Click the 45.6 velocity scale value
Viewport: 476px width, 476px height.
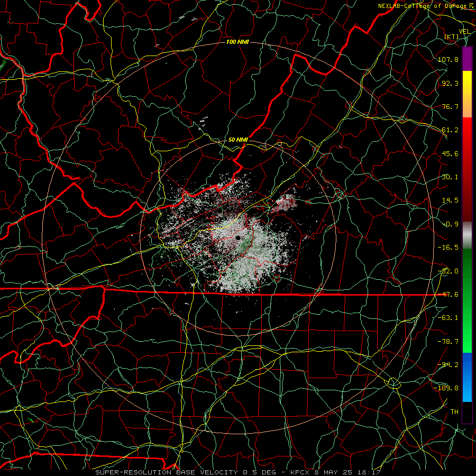coord(450,153)
